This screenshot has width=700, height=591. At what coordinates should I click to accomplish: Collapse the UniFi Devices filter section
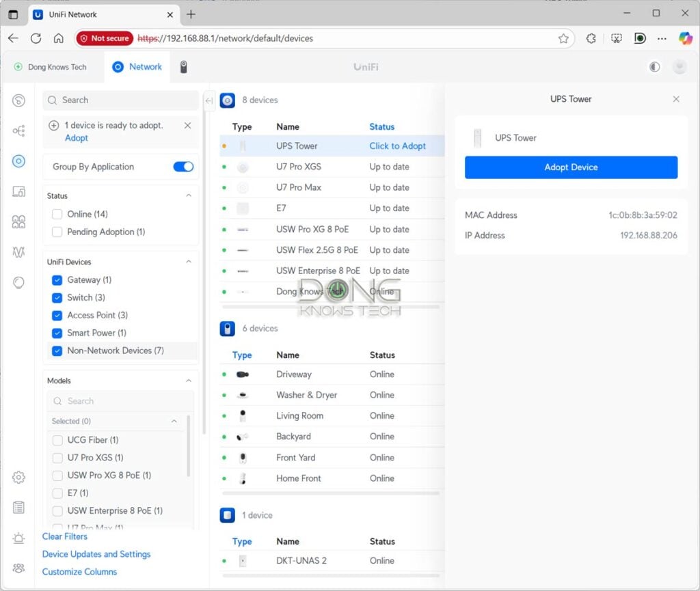point(189,262)
